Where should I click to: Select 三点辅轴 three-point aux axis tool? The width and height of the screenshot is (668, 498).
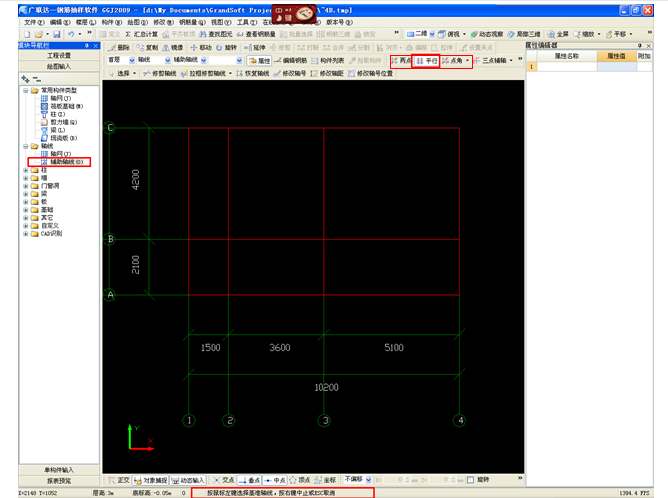[x=490, y=60]
